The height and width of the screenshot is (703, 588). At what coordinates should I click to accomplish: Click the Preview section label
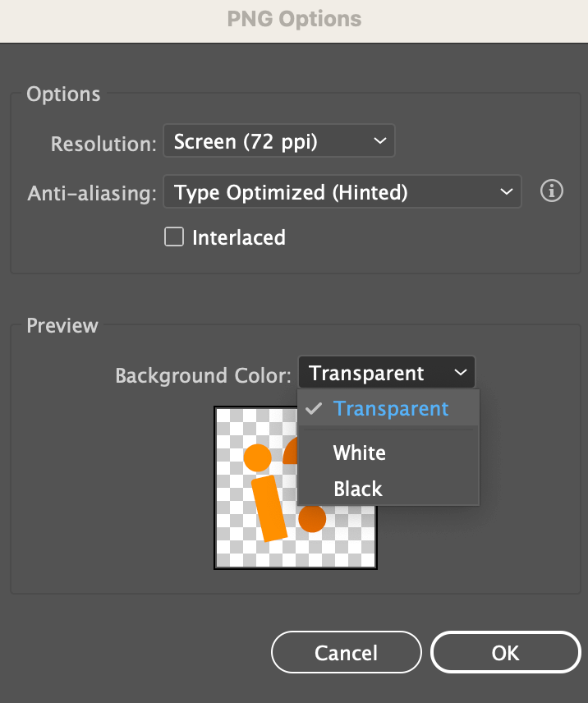coord(62,325)
